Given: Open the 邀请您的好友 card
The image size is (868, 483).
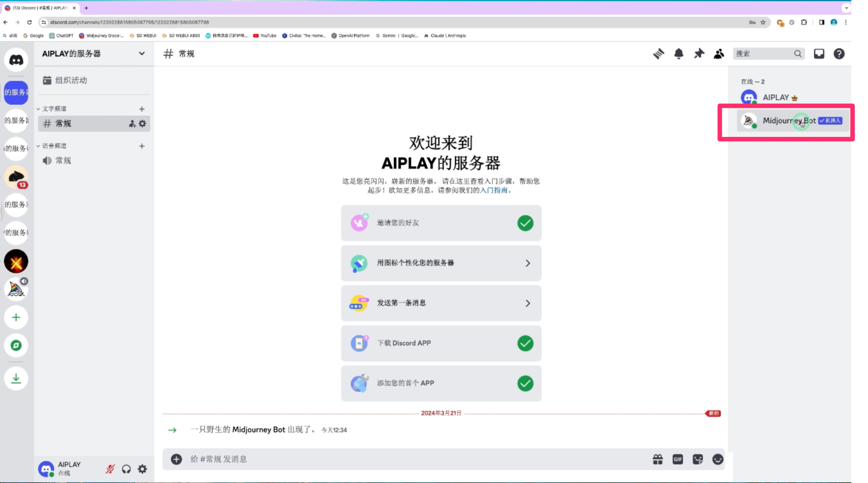Looking at the screenshot, I should point(441,223).
